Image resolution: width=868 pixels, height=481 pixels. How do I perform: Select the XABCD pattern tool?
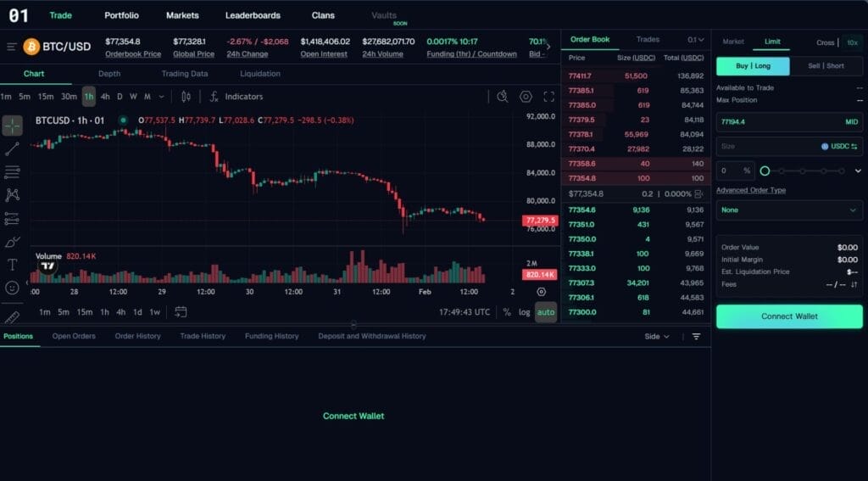[x=12, y=194]
